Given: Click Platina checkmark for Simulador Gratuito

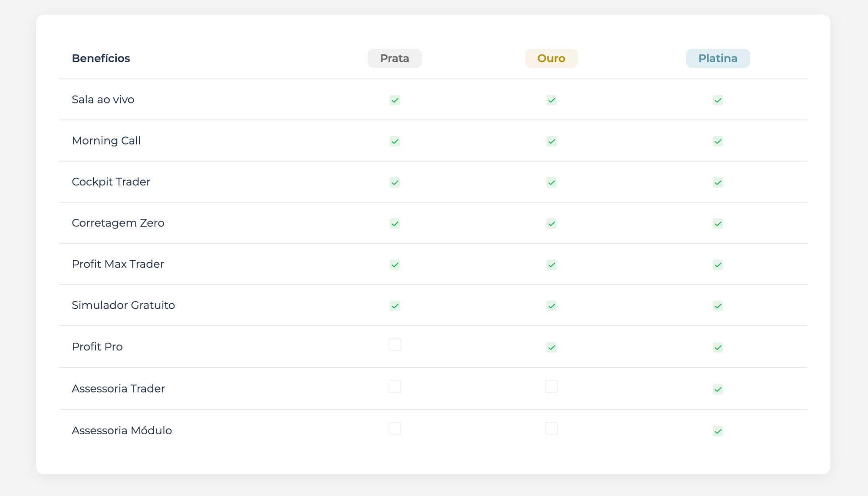Looking at the screenshot, I should tap(717, 306).
